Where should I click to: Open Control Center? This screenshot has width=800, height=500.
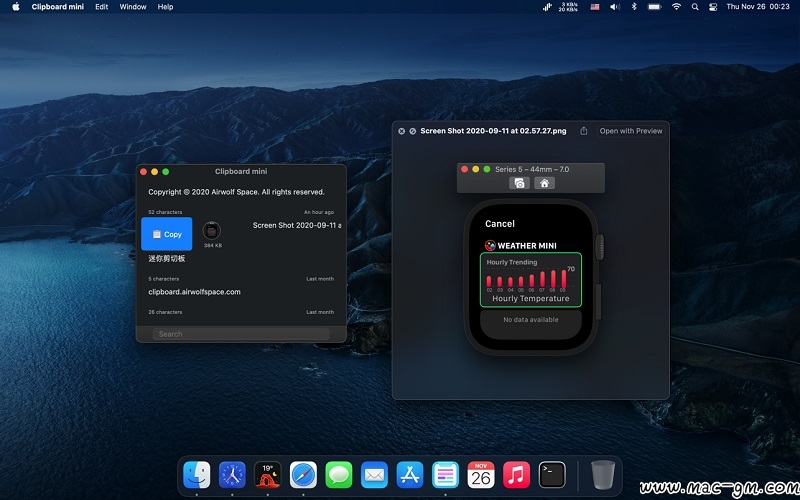[713, 7]
